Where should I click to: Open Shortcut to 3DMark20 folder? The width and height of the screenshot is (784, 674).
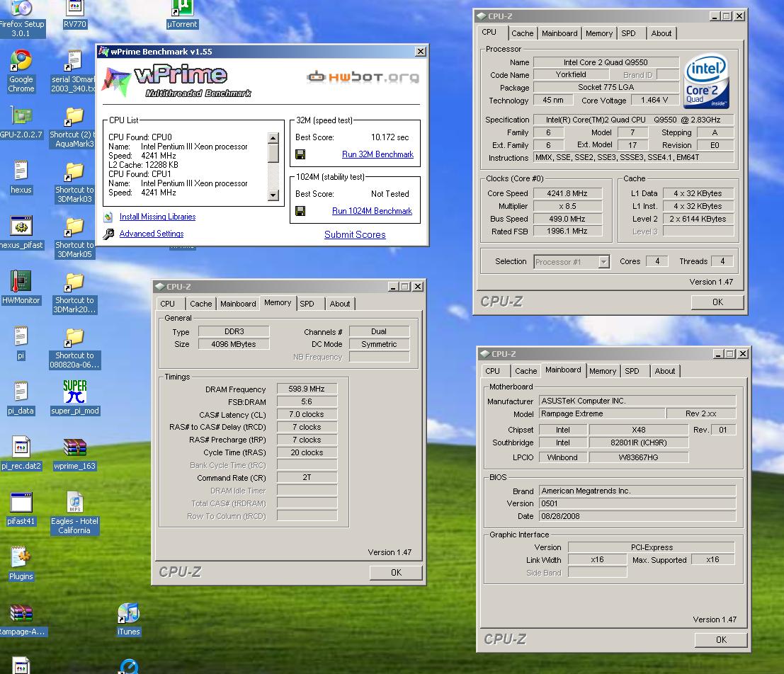pyautogui.click(x=74, y=282)
